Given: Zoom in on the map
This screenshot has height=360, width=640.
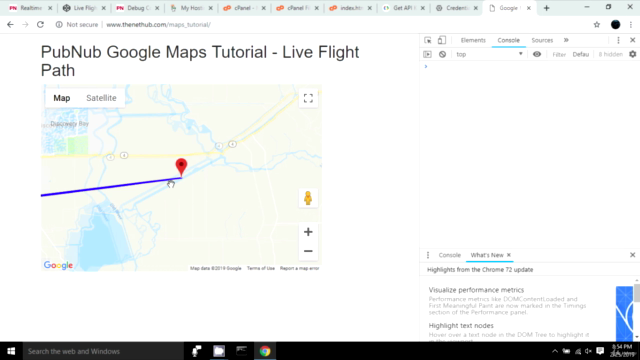Looking at the screenshot, I should 308,232.
